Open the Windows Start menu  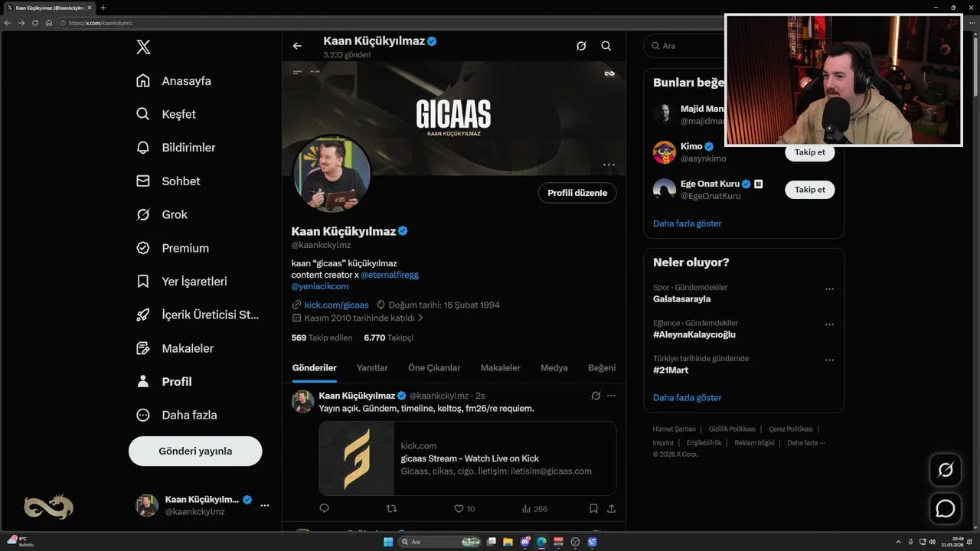tap(387, 542)
